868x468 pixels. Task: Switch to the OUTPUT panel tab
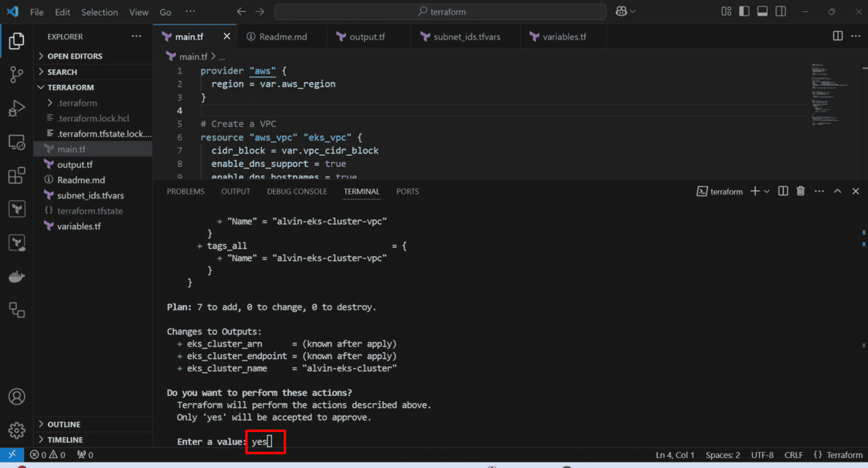tap(236, 191)
